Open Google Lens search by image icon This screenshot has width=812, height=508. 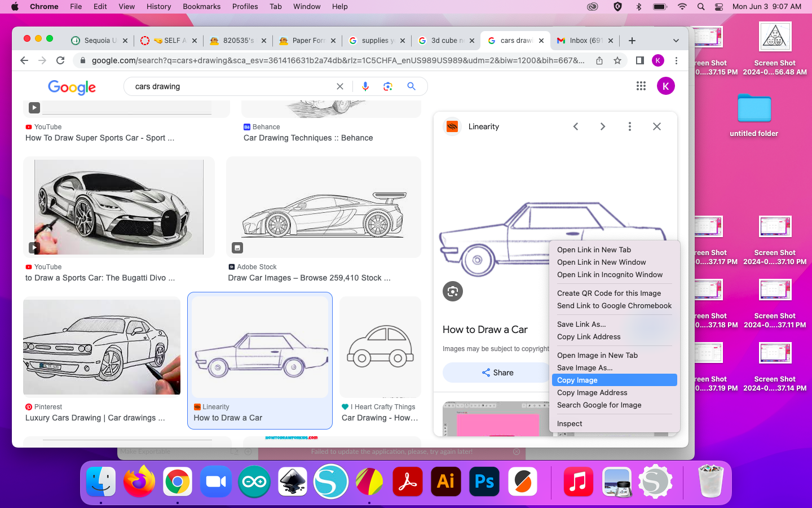388,86
